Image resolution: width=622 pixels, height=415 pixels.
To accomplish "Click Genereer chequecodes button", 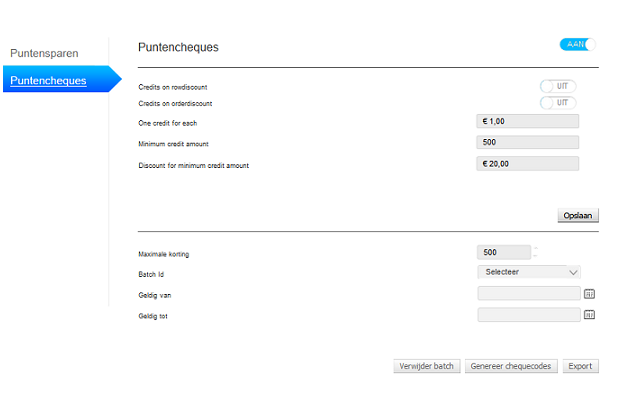I will tap(511, 366).
